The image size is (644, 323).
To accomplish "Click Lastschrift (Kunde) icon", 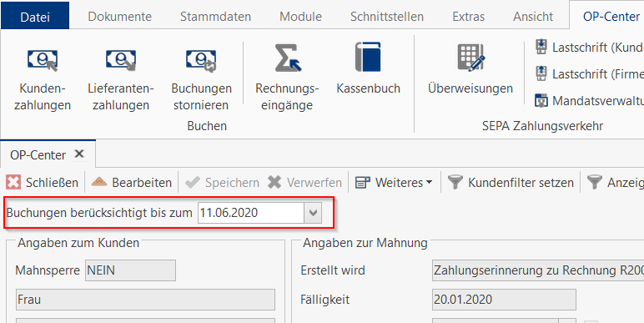I will coord(542,47).
